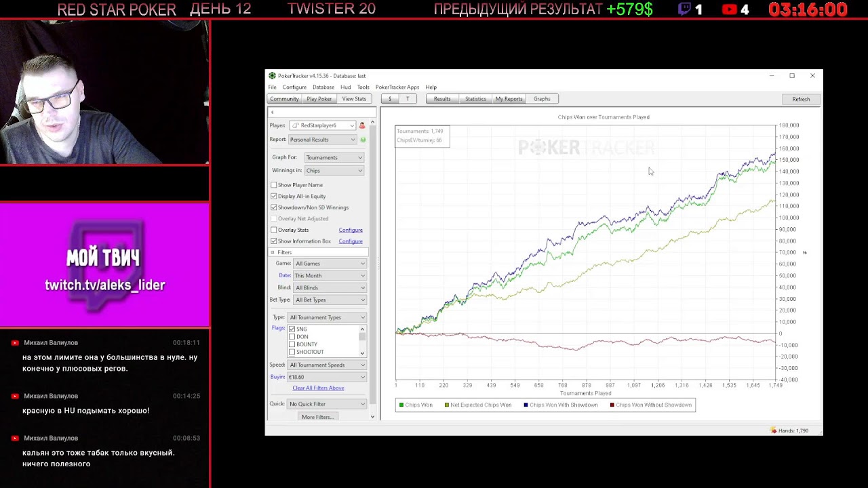The width and height of the screenshot is (868, 488).
Task: Click the left panel scroll down arrow
Action: 372,417
